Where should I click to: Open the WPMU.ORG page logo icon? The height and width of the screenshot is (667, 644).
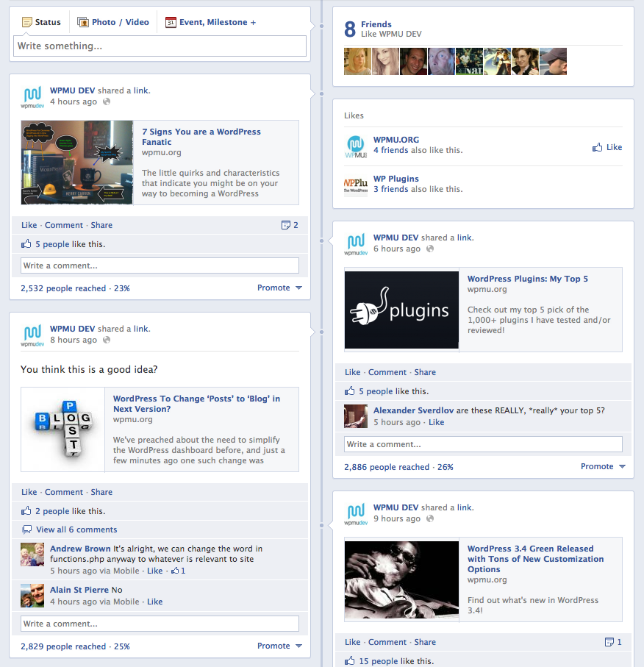point(356,147)
